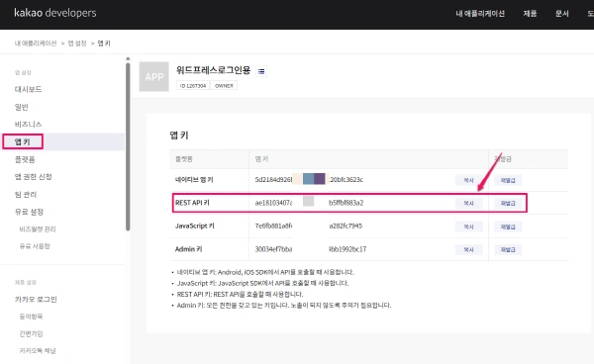Viewport: 594px width, 364px height.
Task: Click the sidebar vertical scrollbar
Action: pyautogui.click(x=128, y=146)
